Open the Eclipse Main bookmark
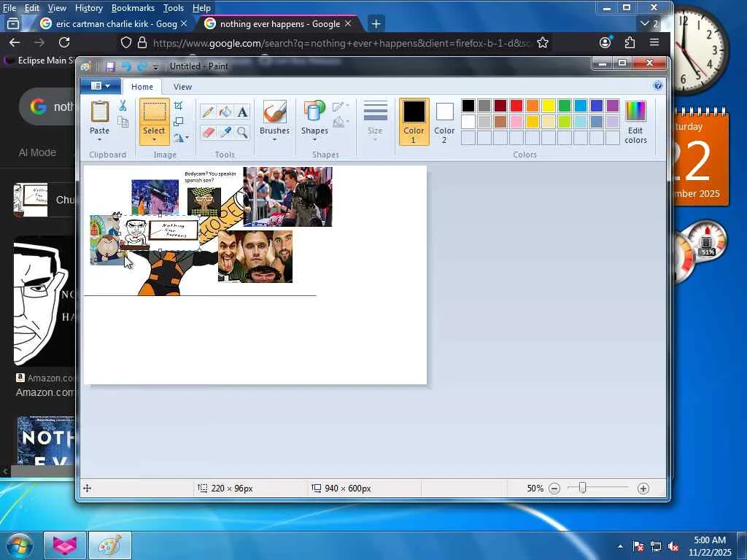 pyautogui.click(x=40, y=61)
